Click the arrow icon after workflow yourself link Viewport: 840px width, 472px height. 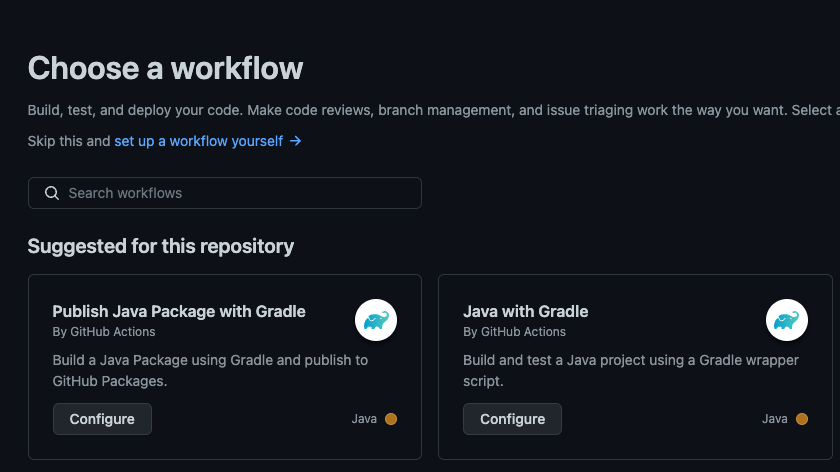[296, 141]
